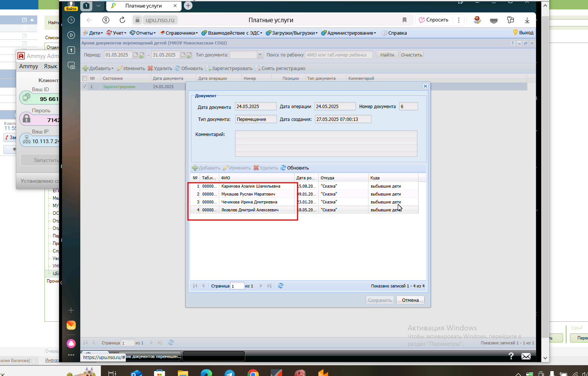Open the calendar picker for start date 01.05.2025
This screenshot has height=376, width=588.
(x=136, y=55)
